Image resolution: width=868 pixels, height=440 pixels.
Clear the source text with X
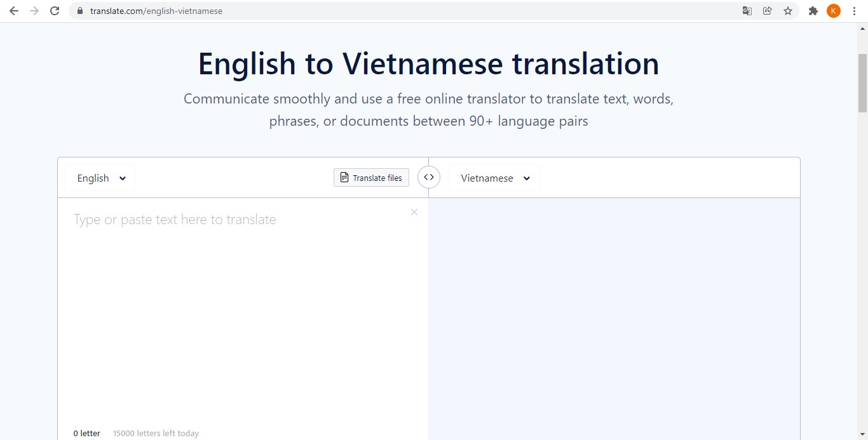click(414, 212)
